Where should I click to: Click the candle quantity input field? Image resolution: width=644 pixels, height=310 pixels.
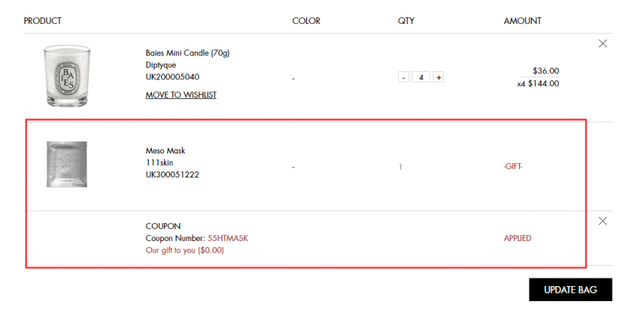click(421, 77)
